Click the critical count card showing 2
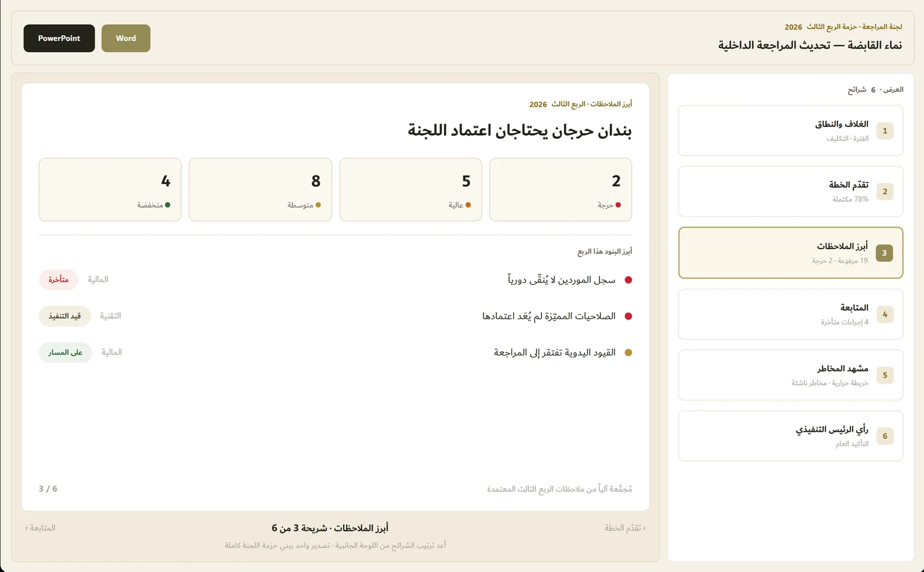924x572 pixels. [560, 190]
